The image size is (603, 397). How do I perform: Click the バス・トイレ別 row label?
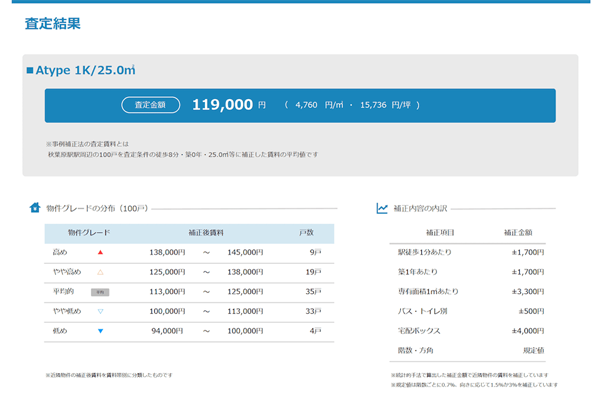tap(422, 311)
